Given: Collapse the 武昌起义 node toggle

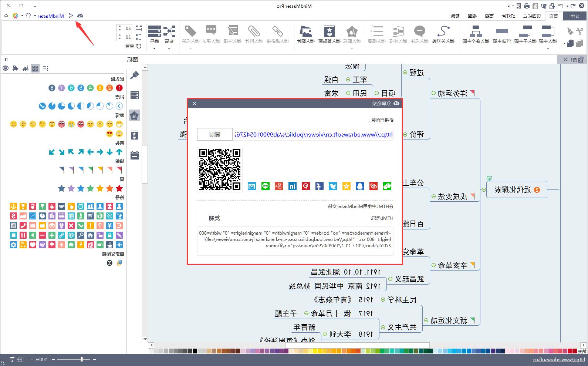Looking at the screenshot, I should [390, 279].
